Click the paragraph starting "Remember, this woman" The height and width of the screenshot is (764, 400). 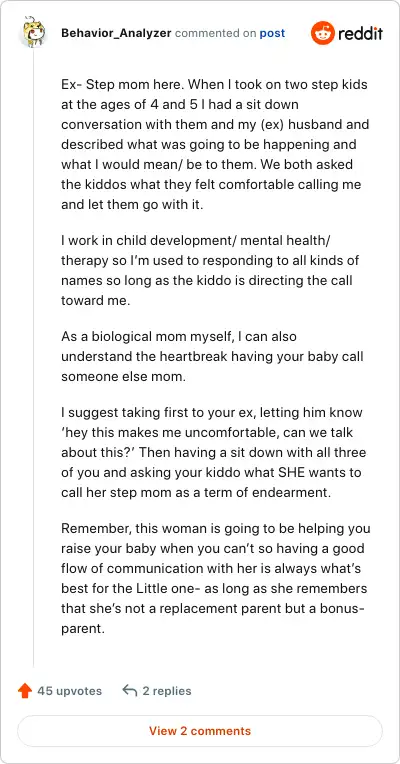pyautogui.click(x=215, y=578)
